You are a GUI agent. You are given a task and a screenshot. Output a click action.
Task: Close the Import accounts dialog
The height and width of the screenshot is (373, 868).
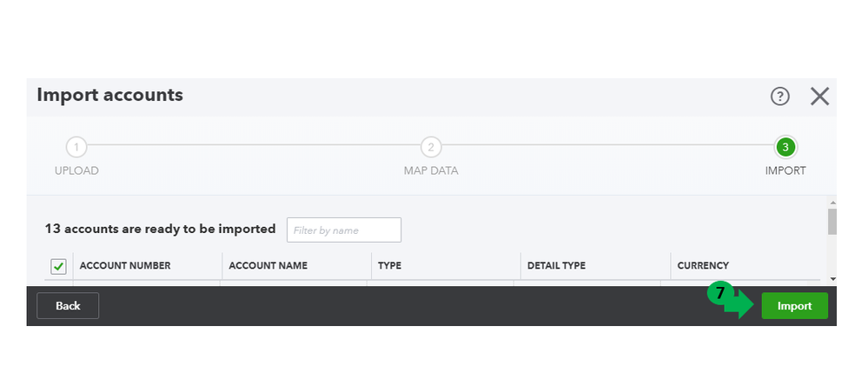point(819,97)
